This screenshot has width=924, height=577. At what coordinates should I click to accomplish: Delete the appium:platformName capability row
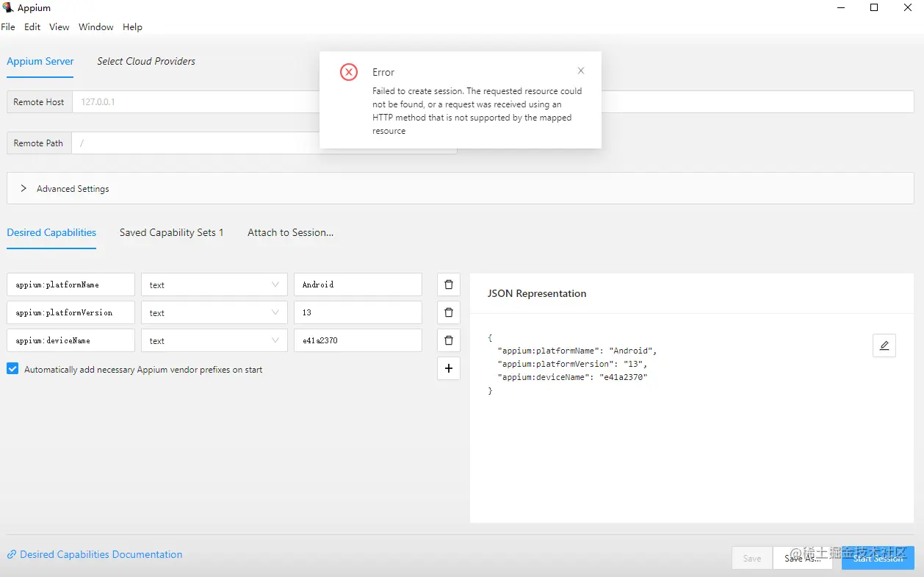tap(449, 284)
